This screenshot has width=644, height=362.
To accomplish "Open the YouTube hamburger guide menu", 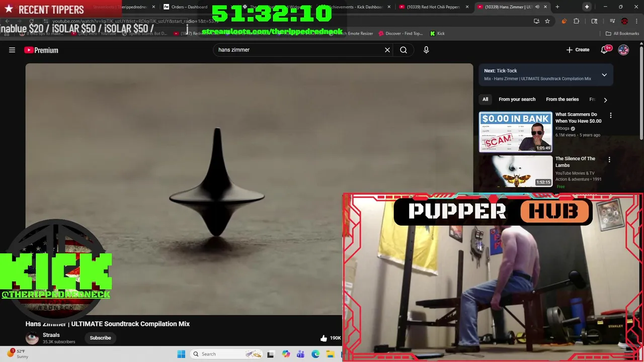I will (12, 50).
